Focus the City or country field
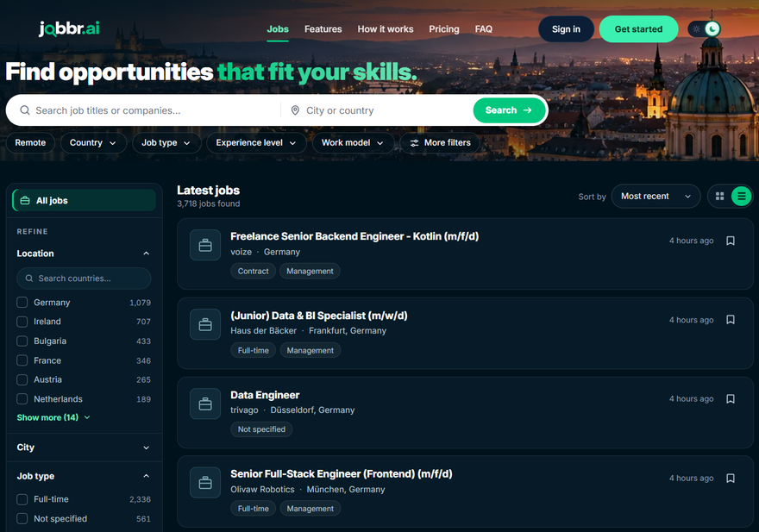Image resolution: width=759 pixels, height=532 pixels. 378,110
